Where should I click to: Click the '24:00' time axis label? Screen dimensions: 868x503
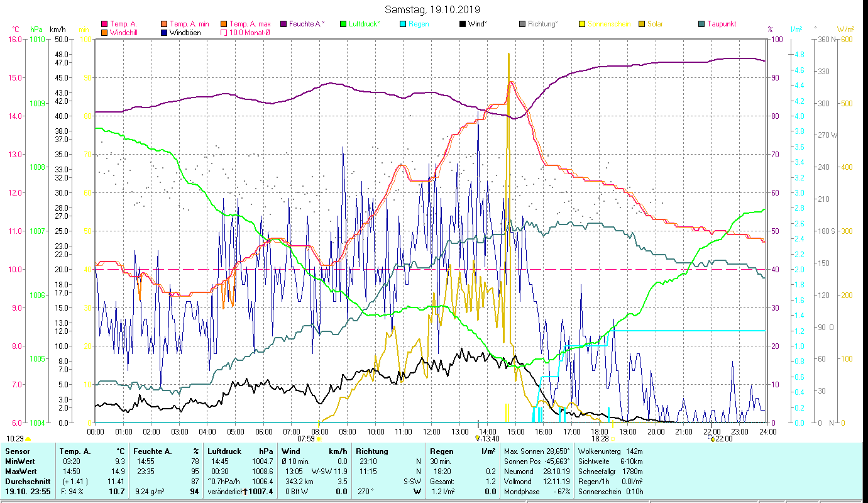pos(768,431)
